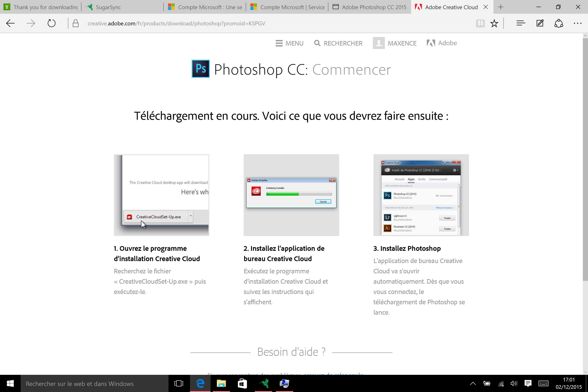Click heading Installez l'application de bureau
Viewport: 588px width, 392px height.
[x=284, y=254]
